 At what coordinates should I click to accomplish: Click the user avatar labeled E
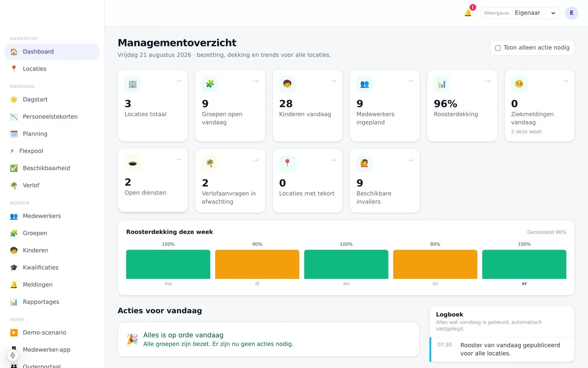571,13
